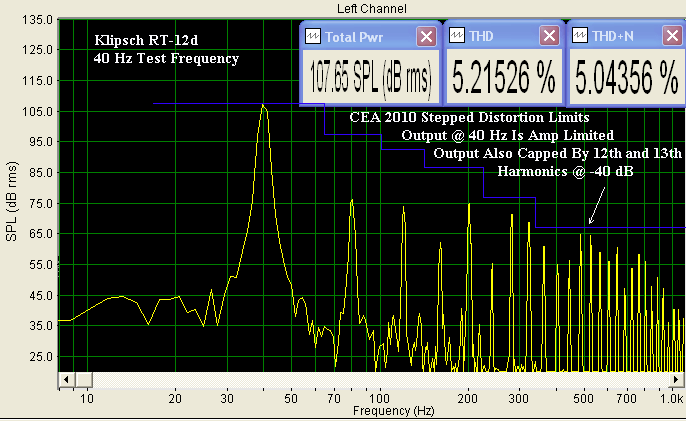Click the THD window waveform icon

click(x=457, y=35)
